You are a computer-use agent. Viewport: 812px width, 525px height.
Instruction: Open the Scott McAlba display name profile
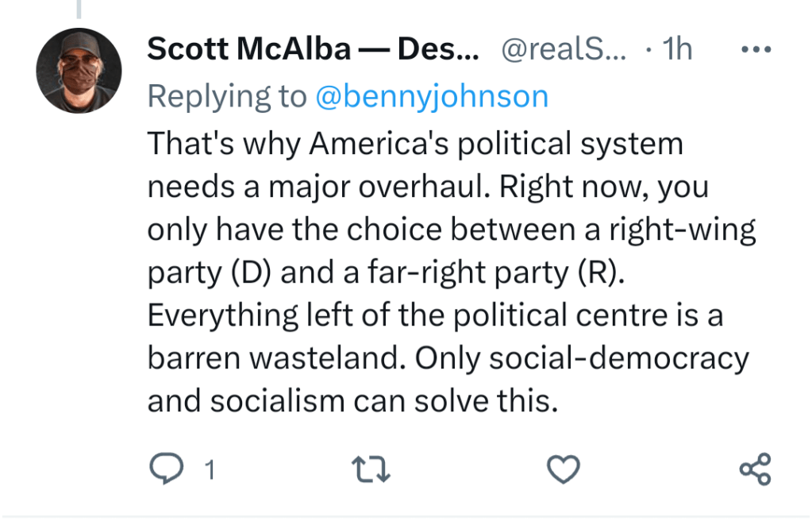pyautogui.click(x=313, y=50)
